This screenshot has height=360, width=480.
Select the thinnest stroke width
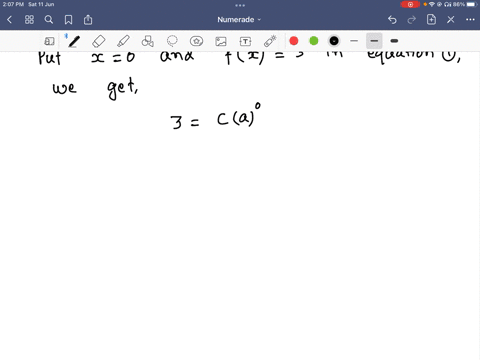354,41
